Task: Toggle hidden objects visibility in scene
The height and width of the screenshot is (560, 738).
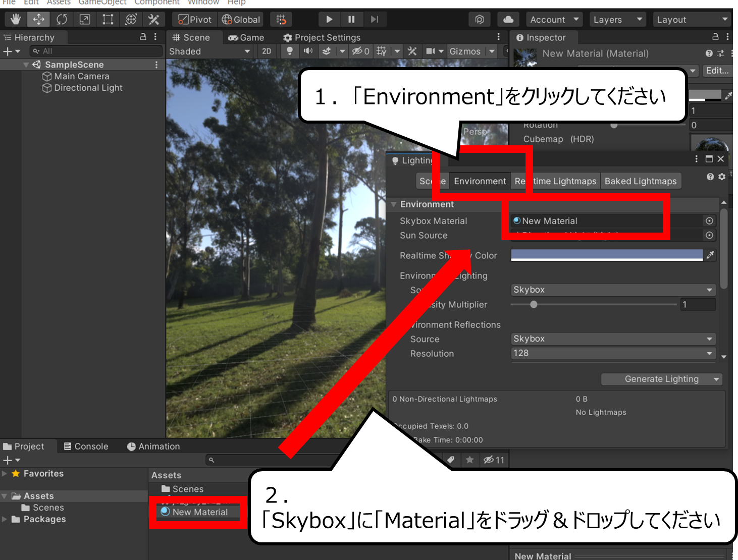Action: pos(360,51)
